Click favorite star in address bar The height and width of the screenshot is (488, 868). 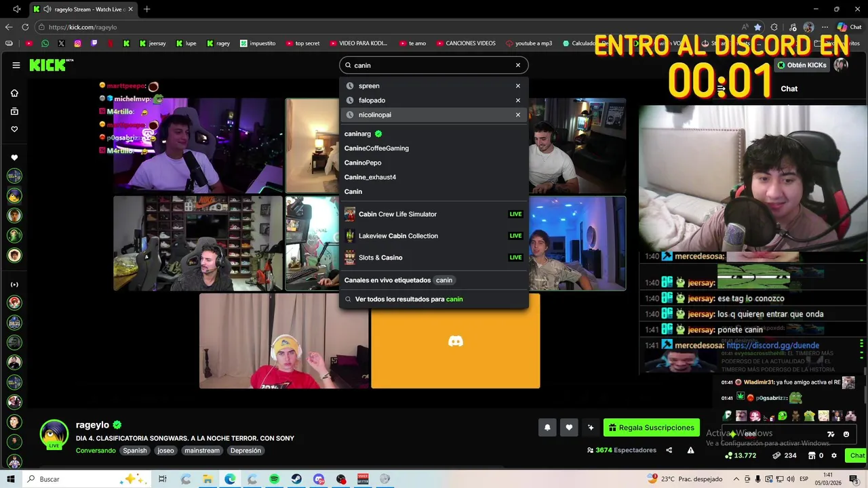coord(757,27)
